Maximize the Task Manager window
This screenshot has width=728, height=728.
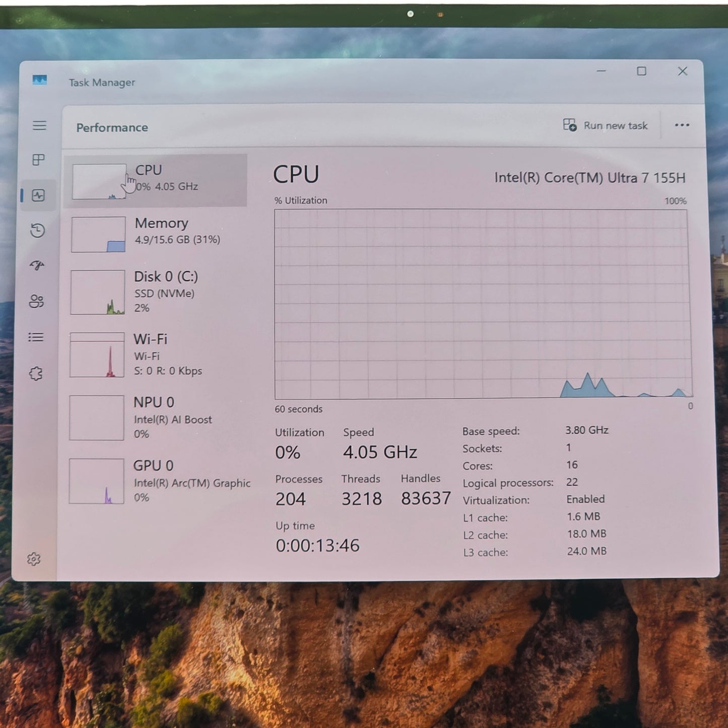point(641,72)
